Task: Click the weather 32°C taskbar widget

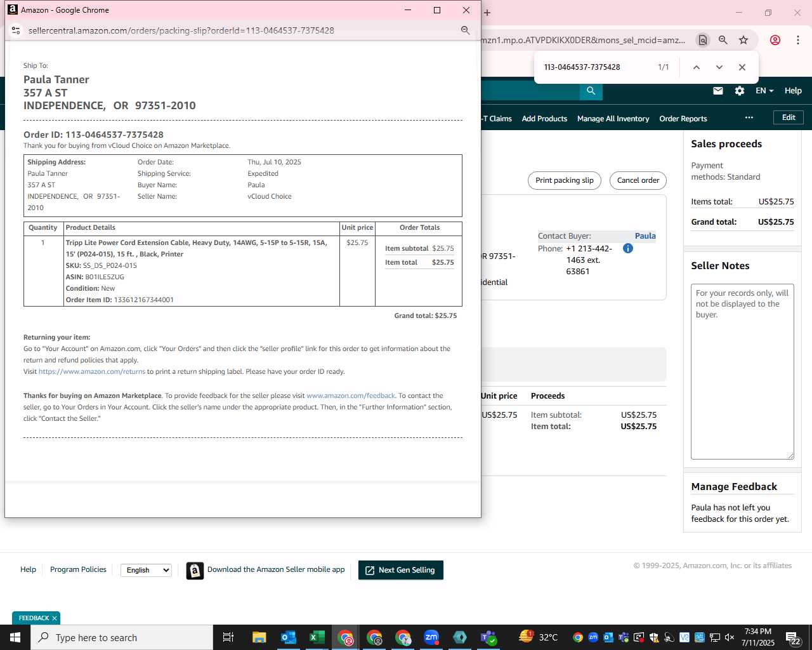Action: pyautogui.click(x=539, y=637)
